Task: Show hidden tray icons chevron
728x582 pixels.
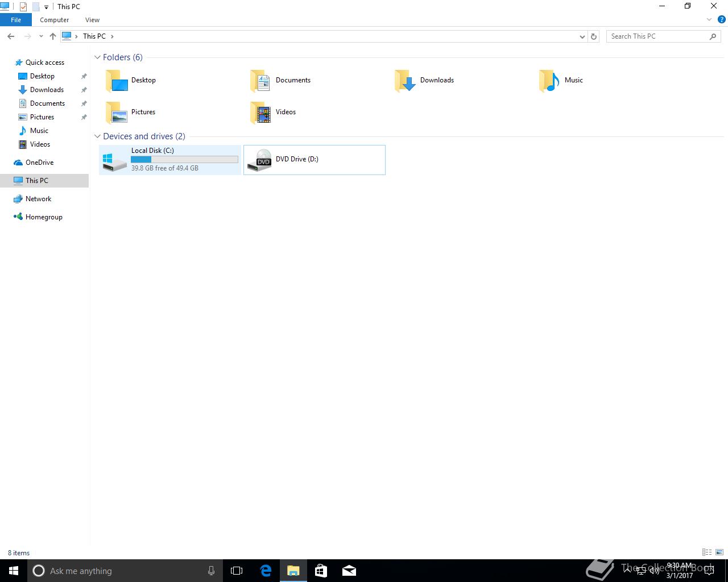Action: [x=627, y=571]
